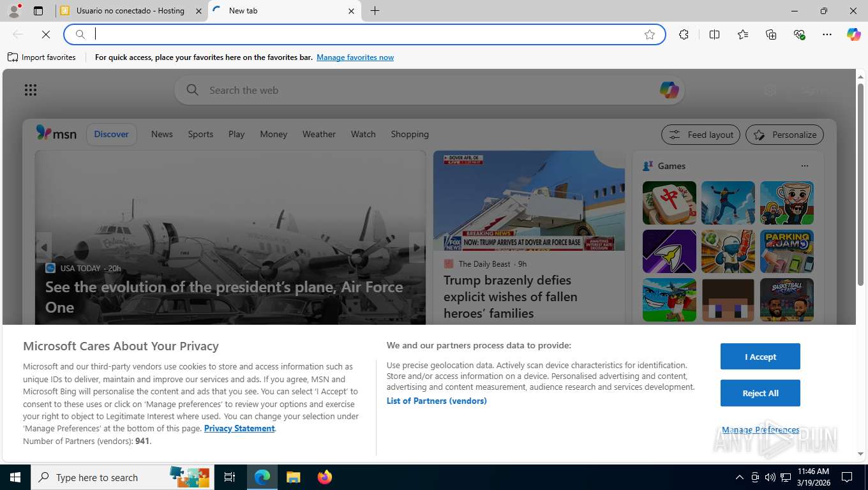Open the volume control in tray

point(770,477)
